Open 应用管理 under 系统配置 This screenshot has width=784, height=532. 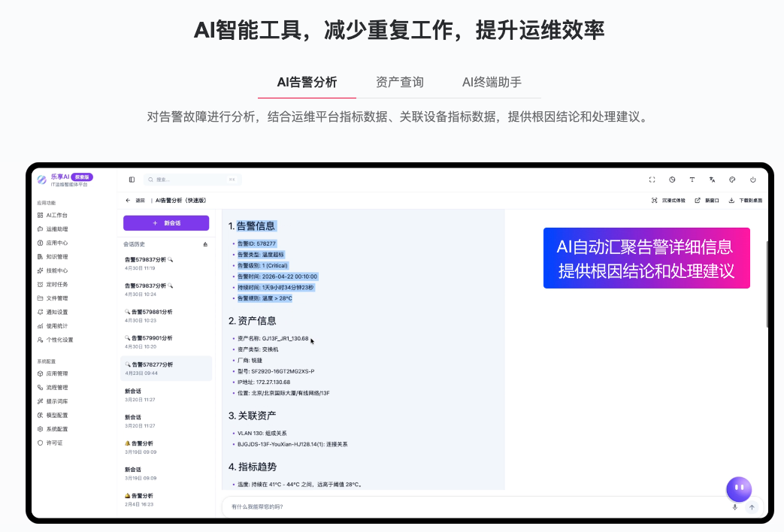click(53, 373)
